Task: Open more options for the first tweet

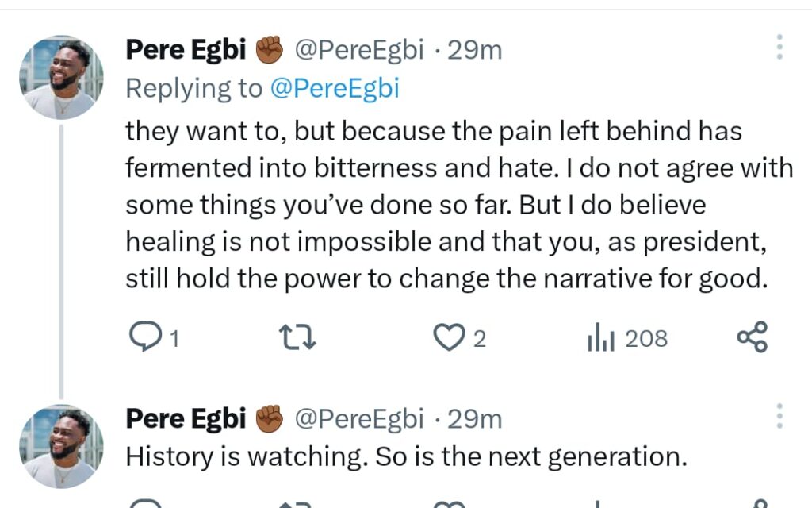Action: pos(779,48)
